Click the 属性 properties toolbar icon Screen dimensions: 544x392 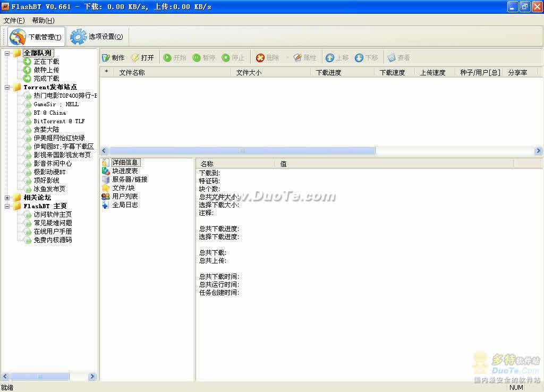[297, 57]
